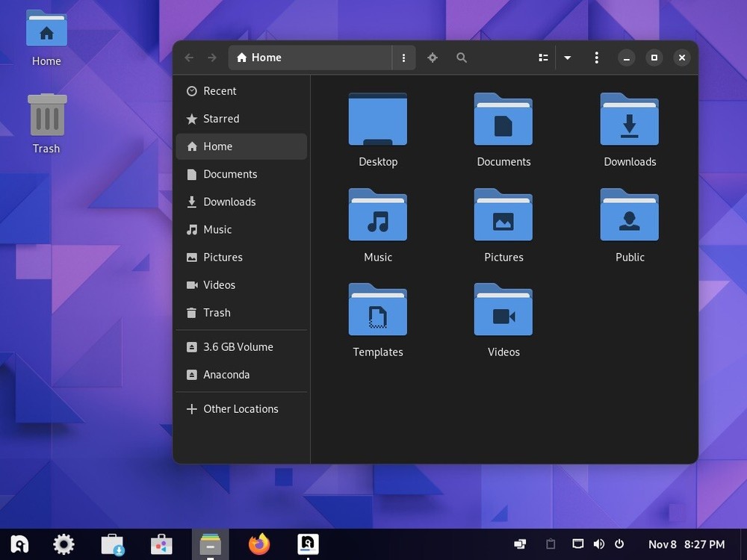Click the volume icon in the system tray
Viewport: 747px width, 560px height.
[599, 544]
